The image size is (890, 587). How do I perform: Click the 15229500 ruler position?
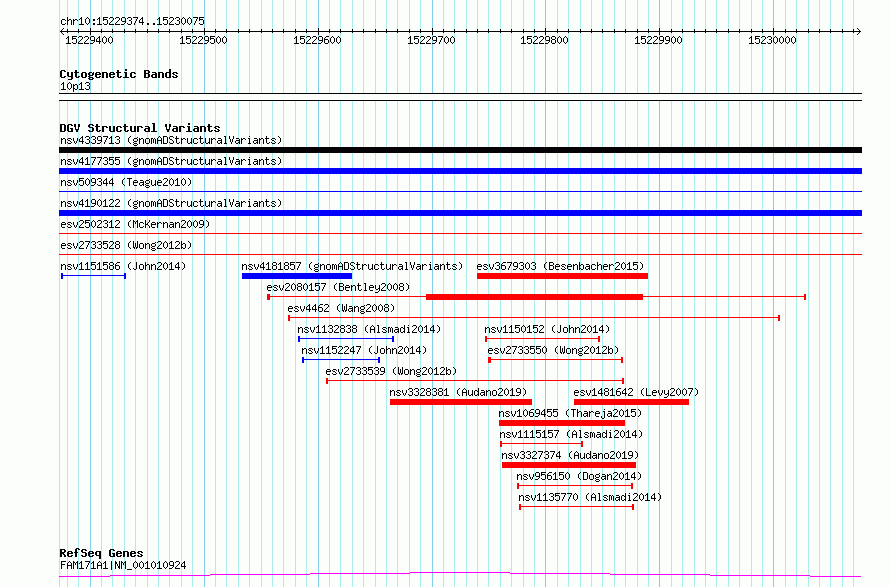click(203, 40)
